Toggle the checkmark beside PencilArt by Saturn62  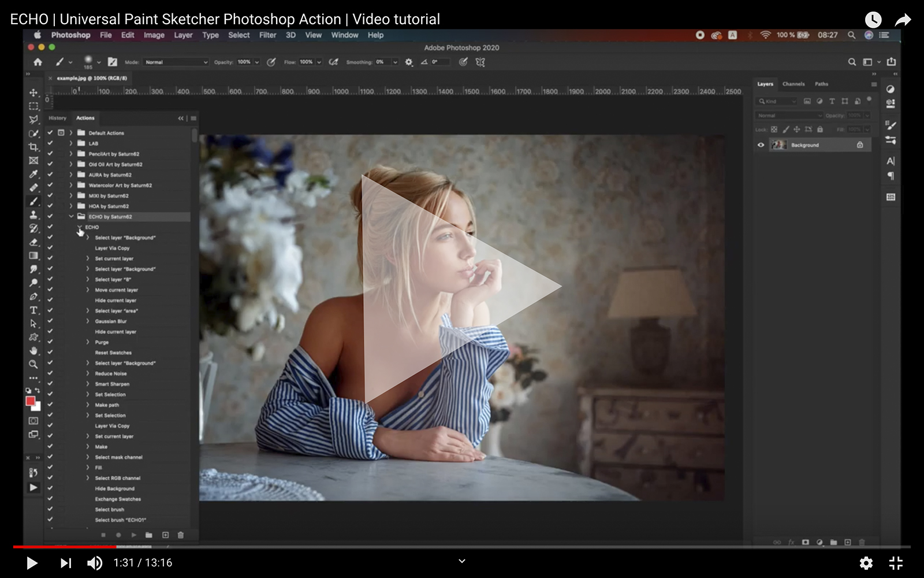click(50, 154)
